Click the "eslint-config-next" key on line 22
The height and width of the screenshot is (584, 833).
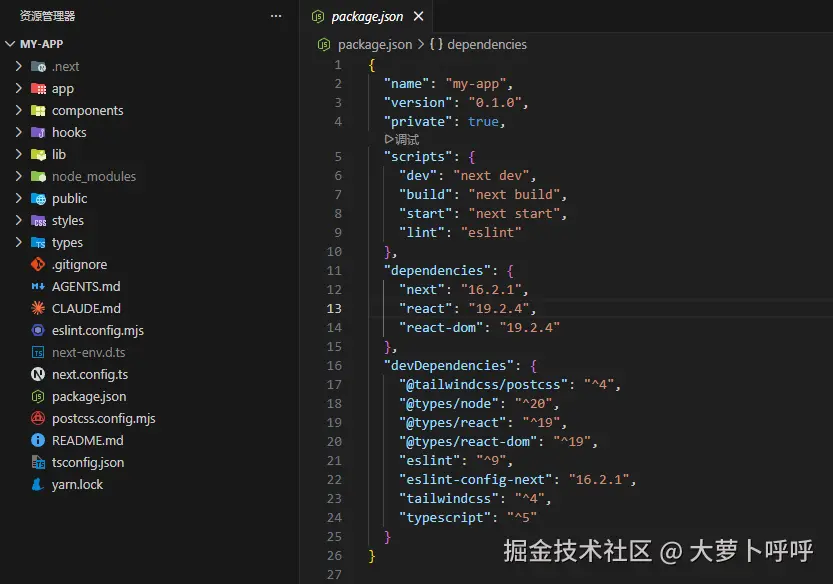[475, 480]
